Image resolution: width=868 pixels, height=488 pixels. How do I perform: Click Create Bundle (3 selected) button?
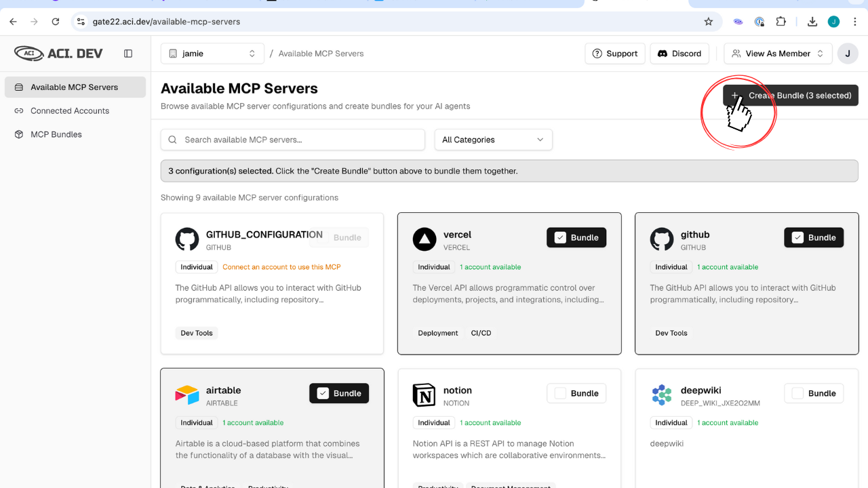[x=791, y=96]
